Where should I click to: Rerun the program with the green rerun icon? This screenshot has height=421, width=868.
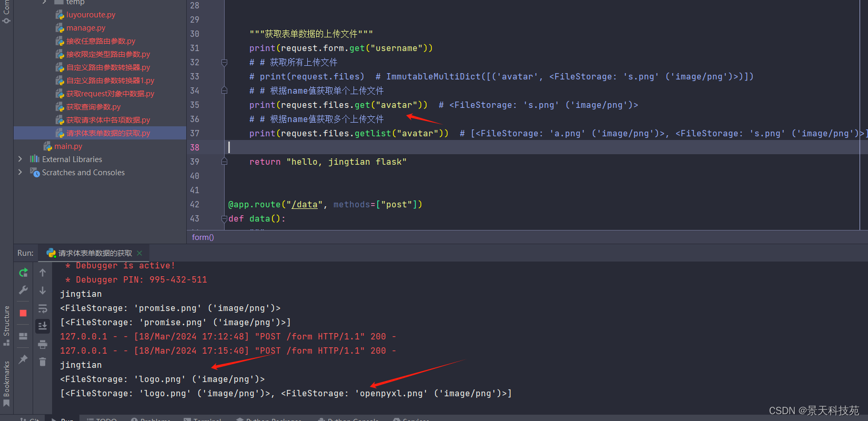point(23,273)
